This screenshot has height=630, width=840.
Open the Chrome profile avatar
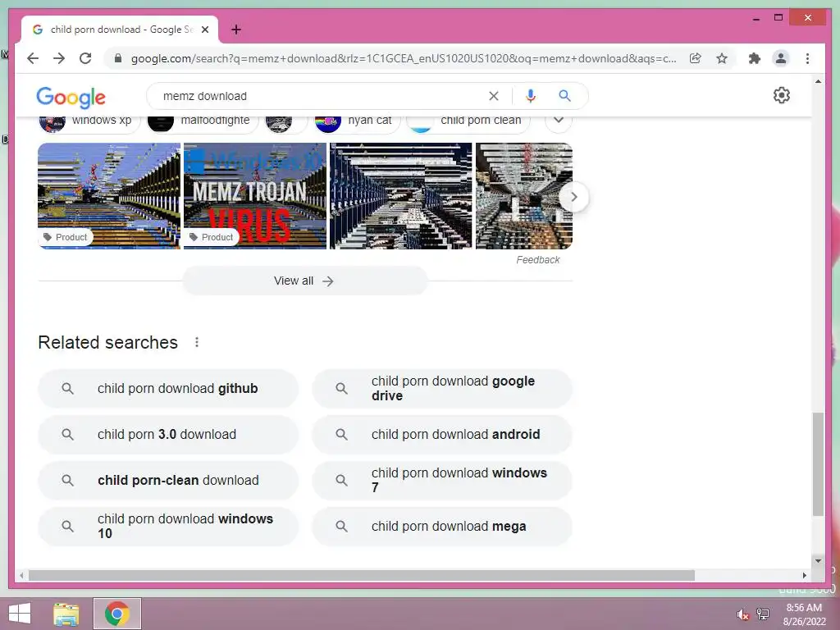781,58
